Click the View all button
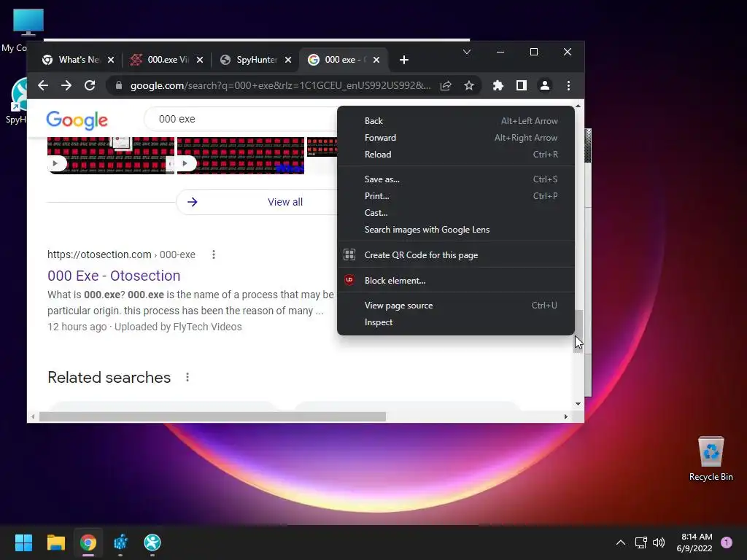This screenshot has height=560, width=747. point(258,202)
